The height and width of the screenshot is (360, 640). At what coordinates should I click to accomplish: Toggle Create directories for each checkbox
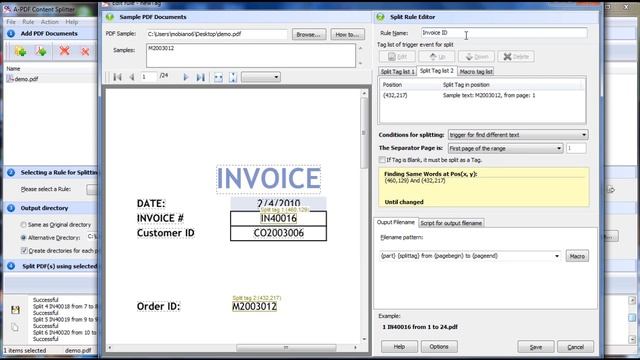[x=24, y=251]
